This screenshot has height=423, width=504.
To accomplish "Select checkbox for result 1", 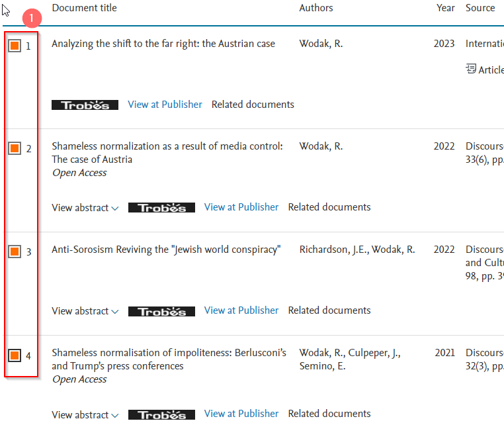I will coord(15,46).
